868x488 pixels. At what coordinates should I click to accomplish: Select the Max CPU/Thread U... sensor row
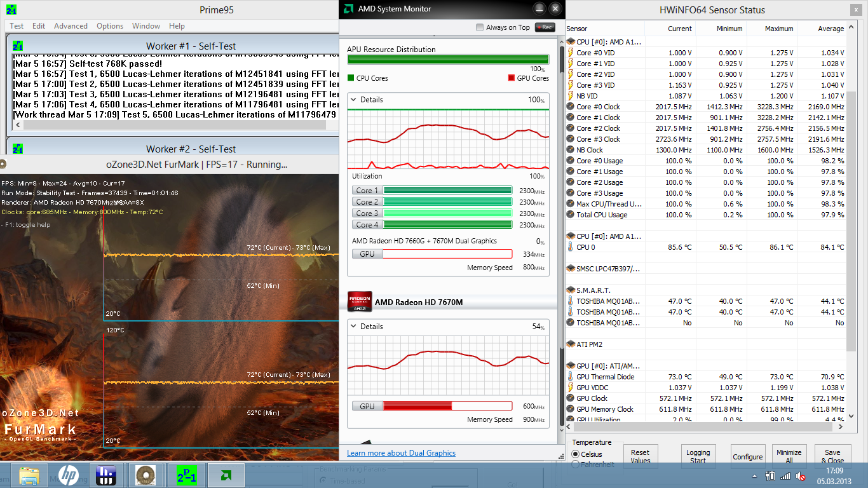click(x=706, y=204)
